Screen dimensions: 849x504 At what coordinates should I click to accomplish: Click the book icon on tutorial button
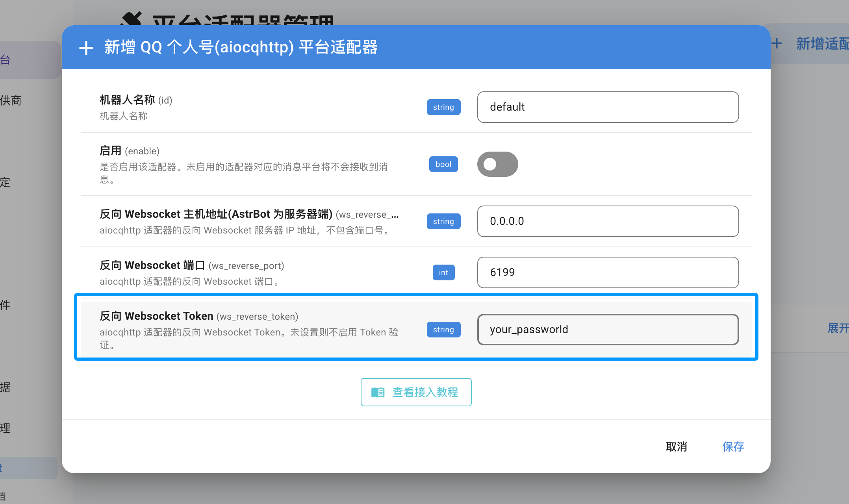pyautogui.click(x=378, y=392)
